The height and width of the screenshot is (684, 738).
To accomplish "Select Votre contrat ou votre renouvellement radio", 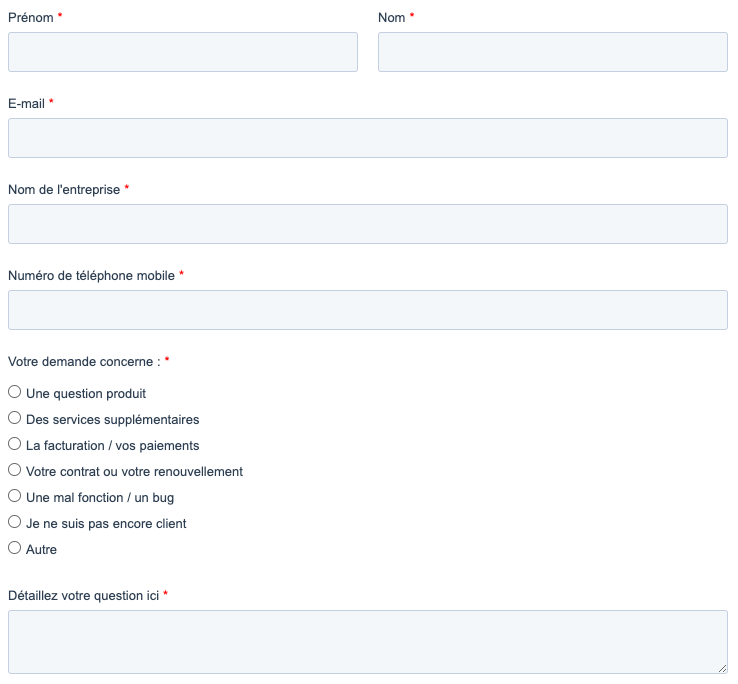I will click(x=15, y=469).
